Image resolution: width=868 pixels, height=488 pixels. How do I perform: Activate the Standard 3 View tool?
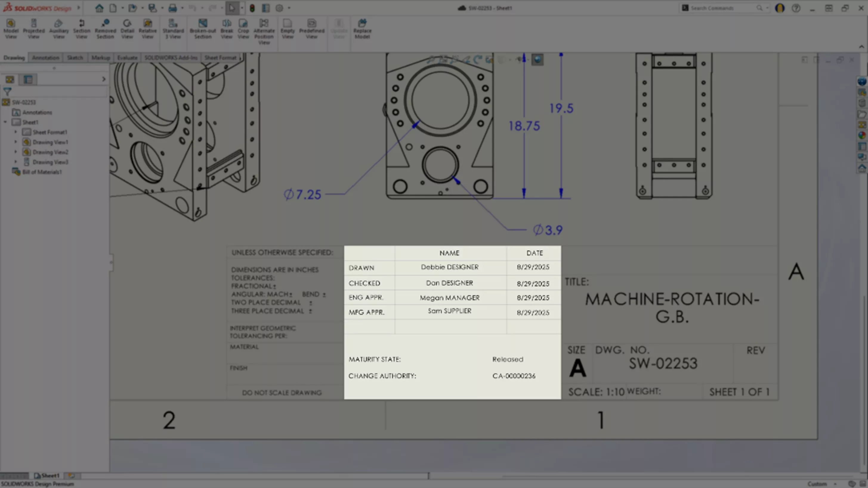click(173, 29)
